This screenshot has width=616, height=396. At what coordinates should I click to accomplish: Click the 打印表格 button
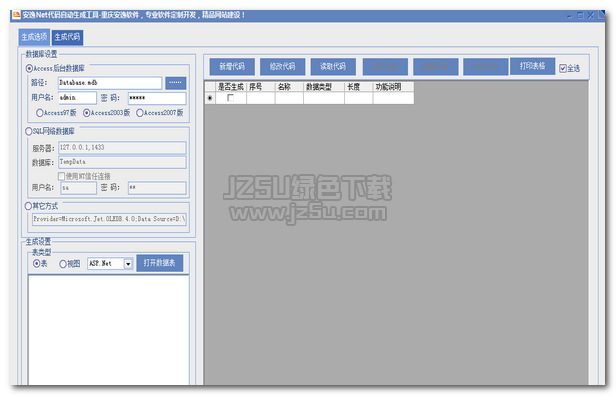coord(532,66)
